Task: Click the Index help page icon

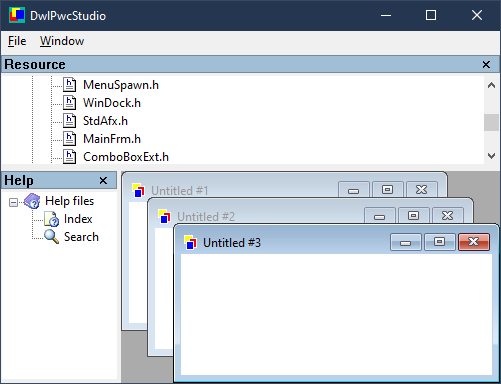Action: click(x=51, y=219)
